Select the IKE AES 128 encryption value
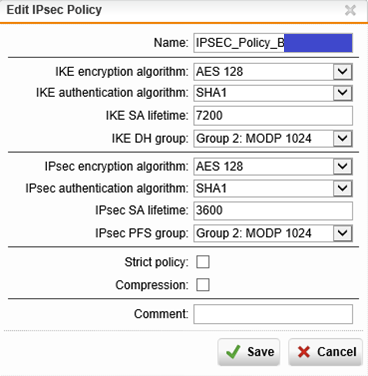The image size is (368, 376). pyautogui.click(x=219, y=72)
